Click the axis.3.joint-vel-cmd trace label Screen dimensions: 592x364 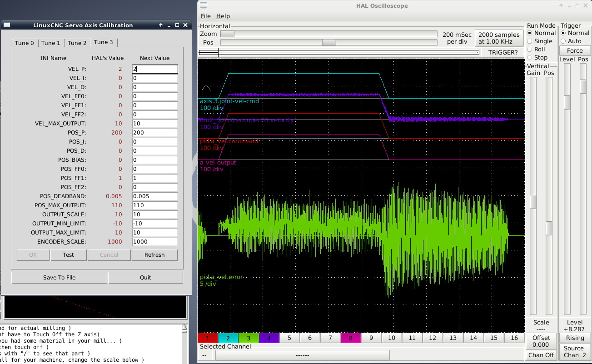pyautogui.click(x=229, y=101)
